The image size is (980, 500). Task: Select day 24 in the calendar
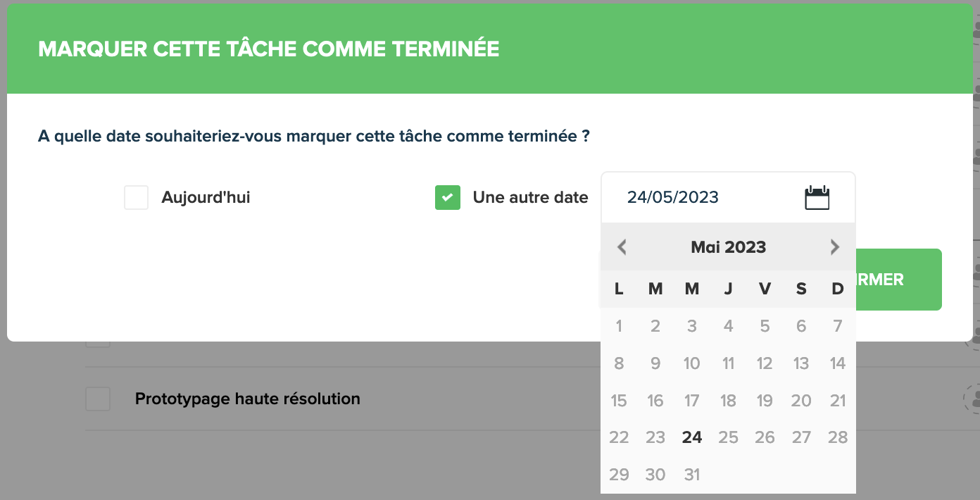[692, 437]
